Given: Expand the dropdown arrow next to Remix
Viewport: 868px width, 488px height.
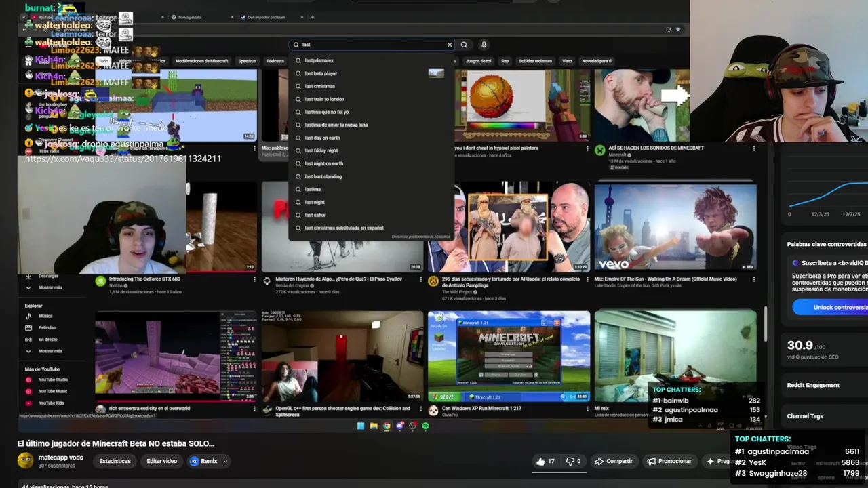Looking at the screenshot, I should click(x=225, y=461).
